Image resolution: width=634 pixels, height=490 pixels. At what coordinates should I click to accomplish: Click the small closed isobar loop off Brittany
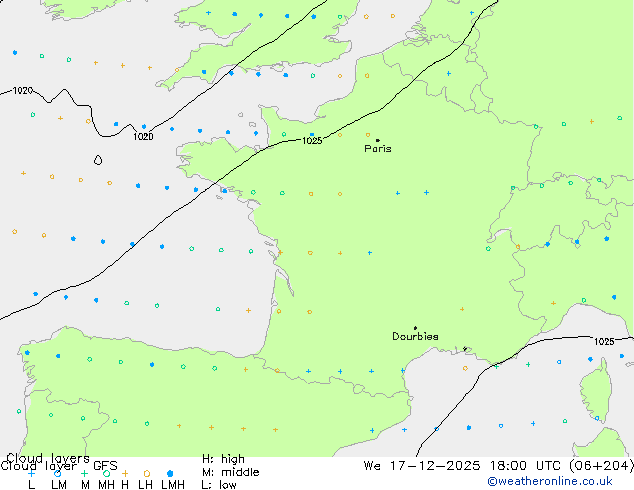click(x=98, y=160)
